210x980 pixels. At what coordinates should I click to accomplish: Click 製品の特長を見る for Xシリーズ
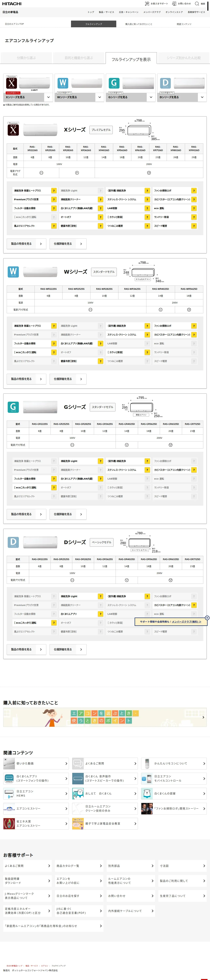tap(26, 244)
